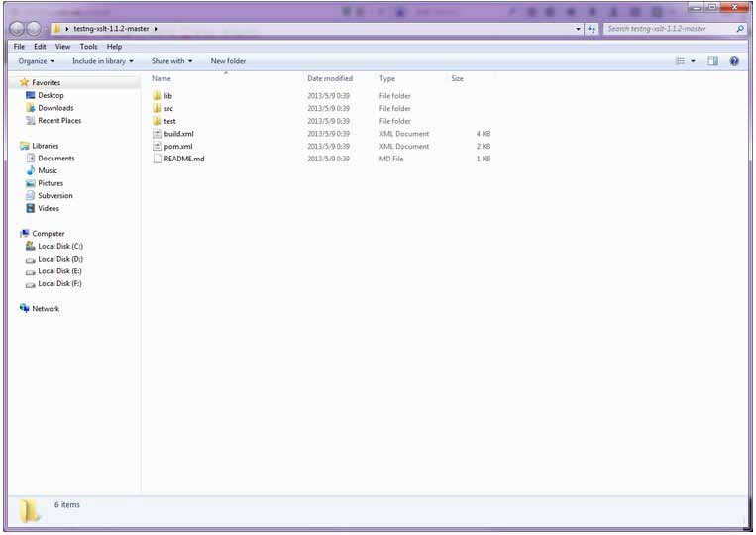Expand breadcrumb arrow after testng-xslt-1.1.2-master

pos(156,29)
